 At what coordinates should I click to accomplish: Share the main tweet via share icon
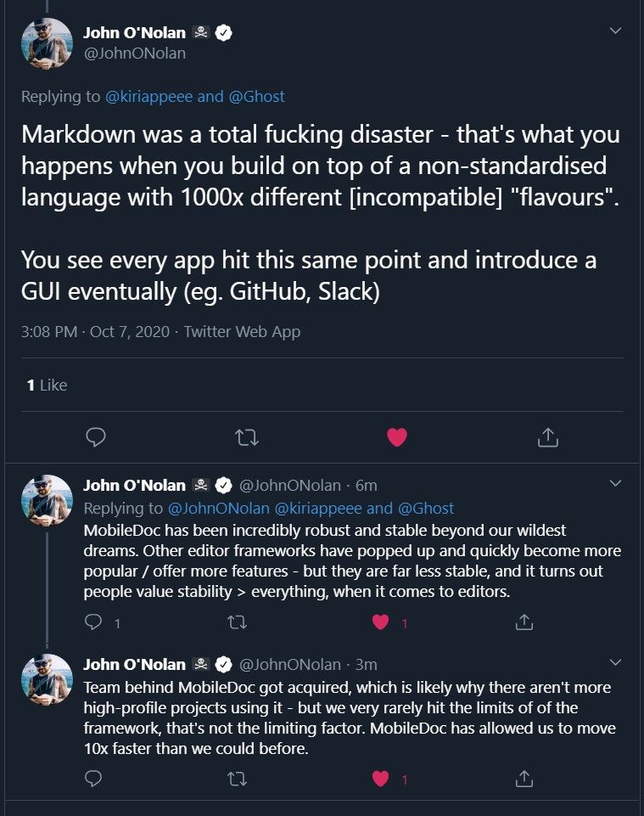pos(548,437)
